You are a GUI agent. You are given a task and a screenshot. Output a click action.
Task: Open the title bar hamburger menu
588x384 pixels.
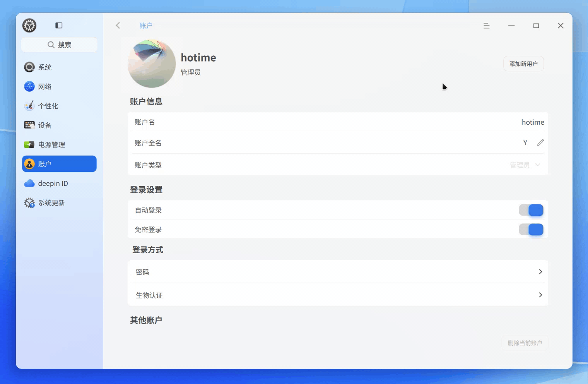coord(487,26)
